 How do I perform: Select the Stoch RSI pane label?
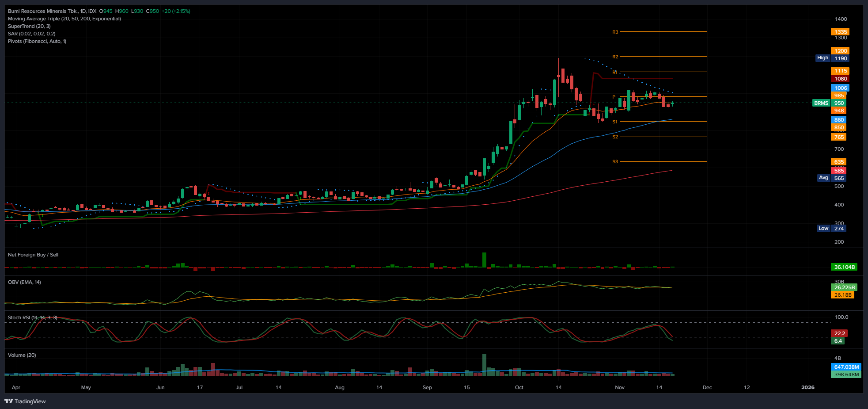click(x=32, y=317)
